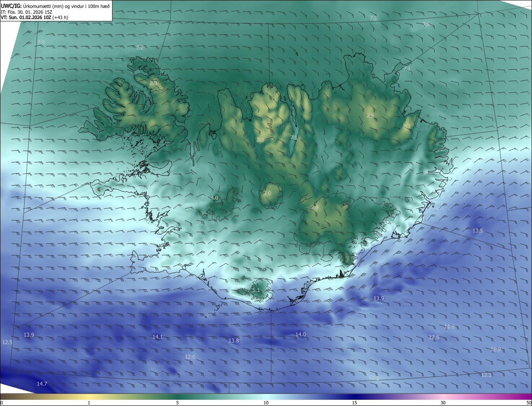This screenshot has width=532, height=406.
Task: Click the 10 tick label on the color scale
Action: 266,403
